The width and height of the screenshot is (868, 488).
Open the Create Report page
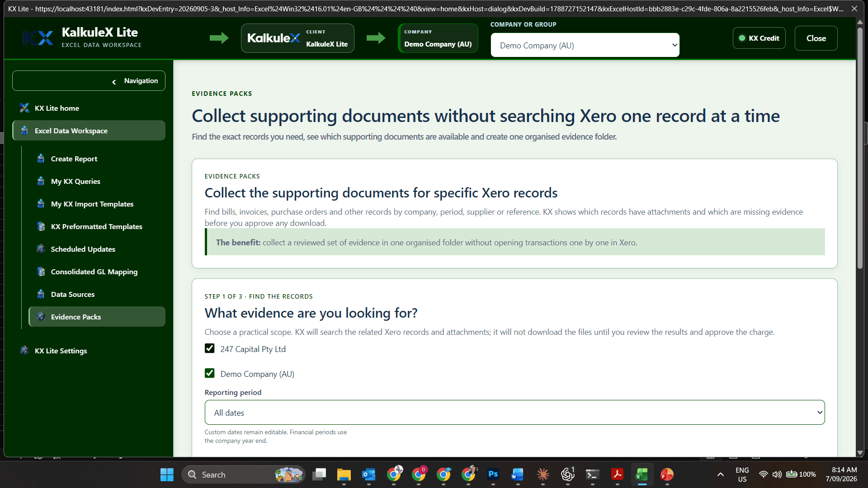[x=74, y=159]
